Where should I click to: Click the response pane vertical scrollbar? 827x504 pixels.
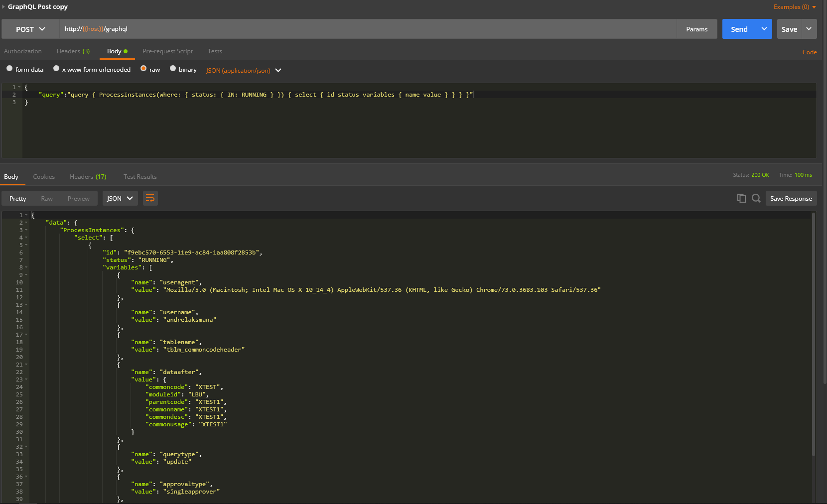(x=814, y=334)
